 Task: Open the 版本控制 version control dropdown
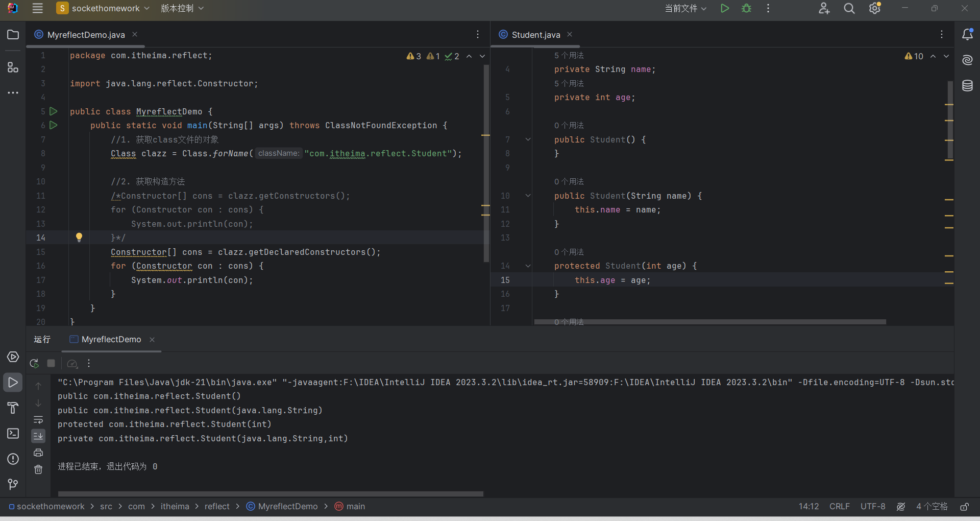[182, 8]
